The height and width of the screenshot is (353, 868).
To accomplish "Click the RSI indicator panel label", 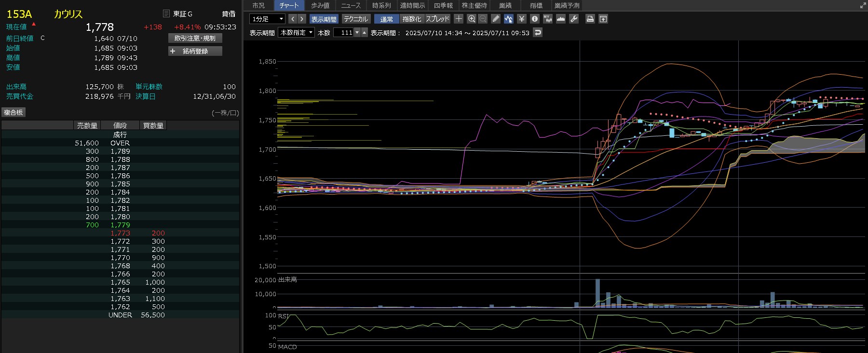I will coord(284,316).
